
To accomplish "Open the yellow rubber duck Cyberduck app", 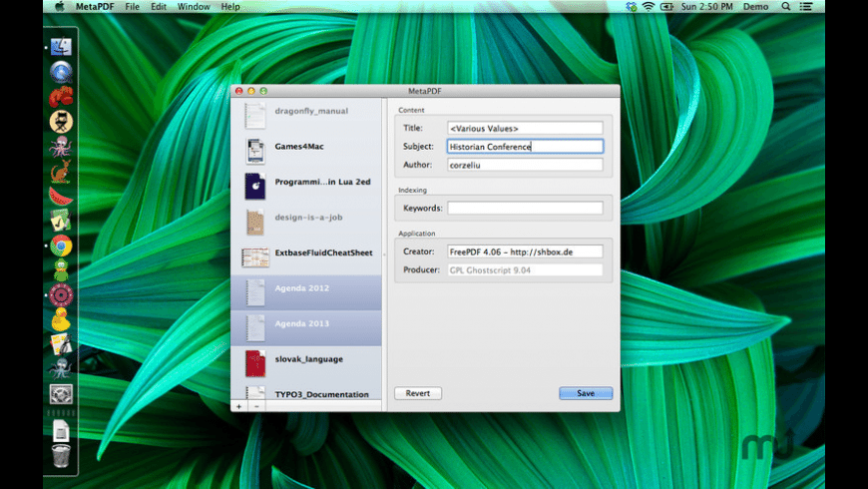I will point(61,319).
